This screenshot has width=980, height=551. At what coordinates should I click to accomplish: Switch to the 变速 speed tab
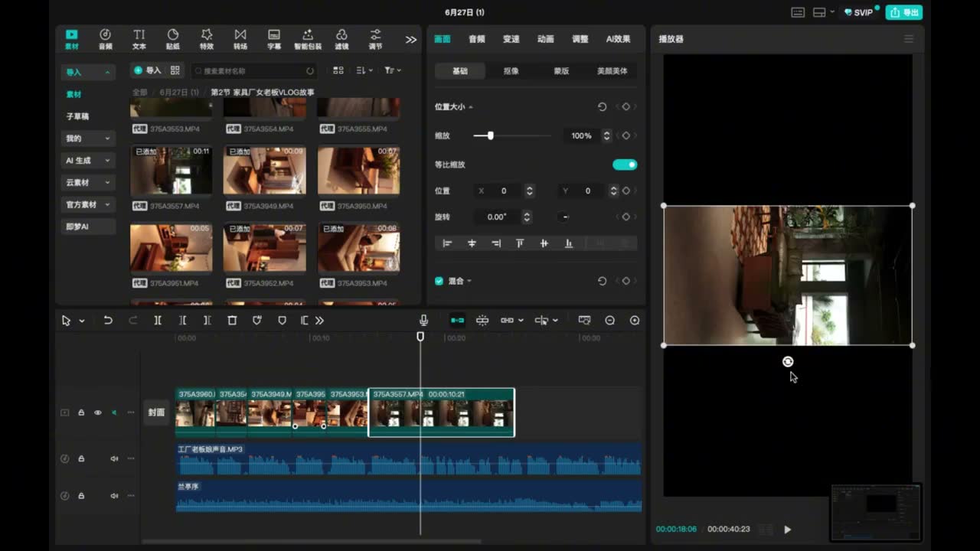pos(511,39)
